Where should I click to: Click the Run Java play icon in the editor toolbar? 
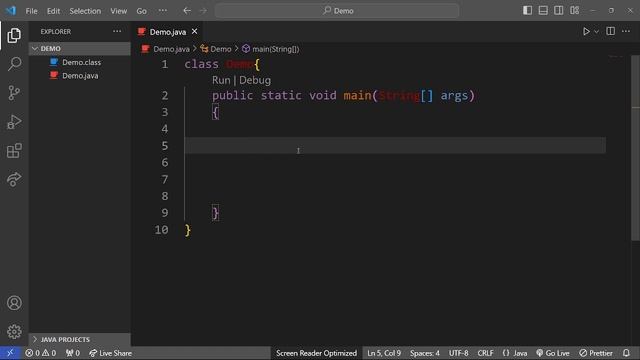coord(586,31)
